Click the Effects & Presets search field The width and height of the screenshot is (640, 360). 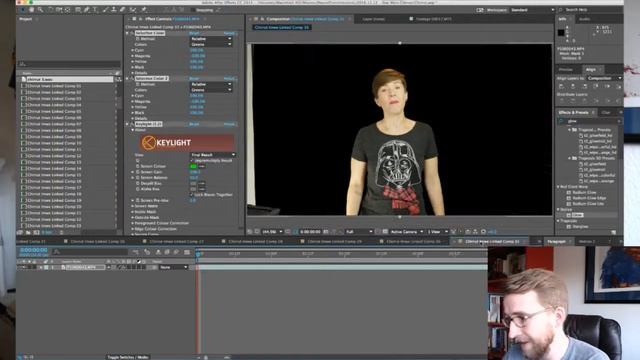590,121
